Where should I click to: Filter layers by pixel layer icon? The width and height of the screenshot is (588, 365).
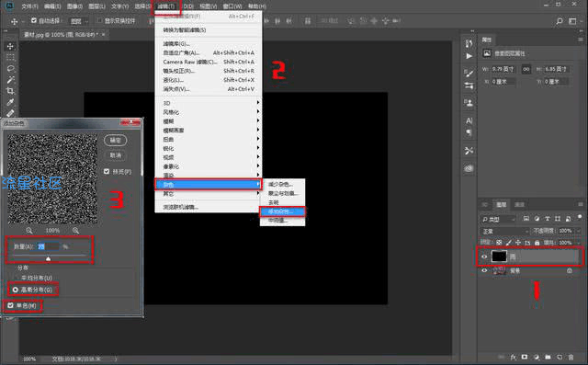pos(526,219)
